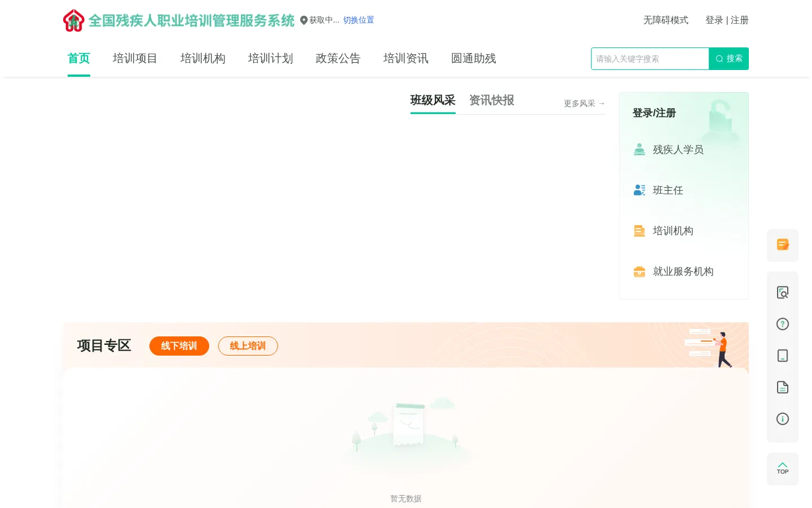Click the 暂无数据 placeholder text
Screen dimensions: 812x508
[406, 499]
